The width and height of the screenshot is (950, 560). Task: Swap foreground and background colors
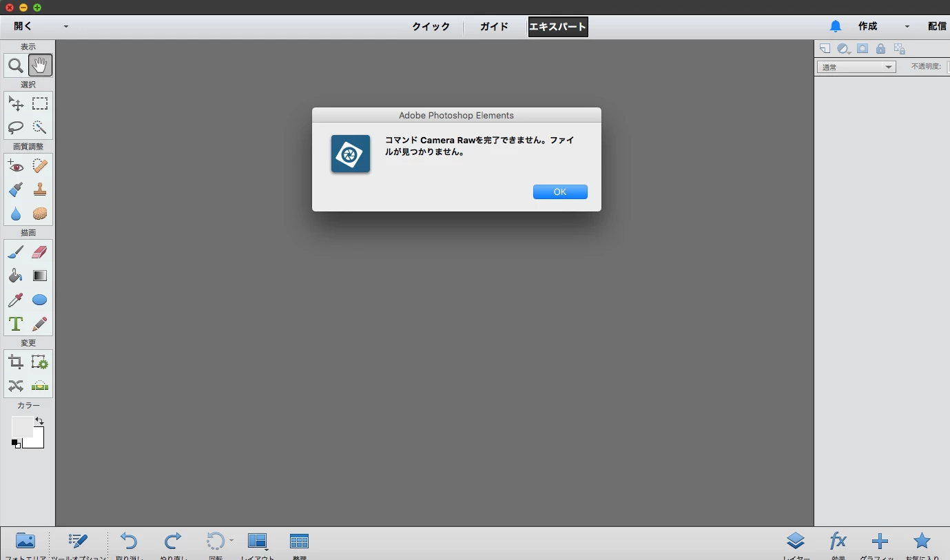39,420
